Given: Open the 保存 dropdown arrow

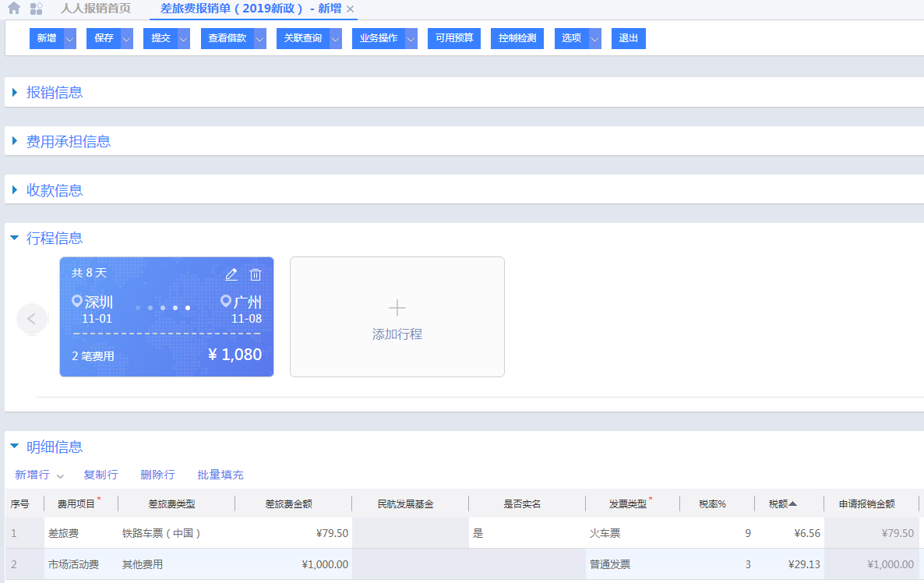Looking at the screenshot, I should (127, 38).
